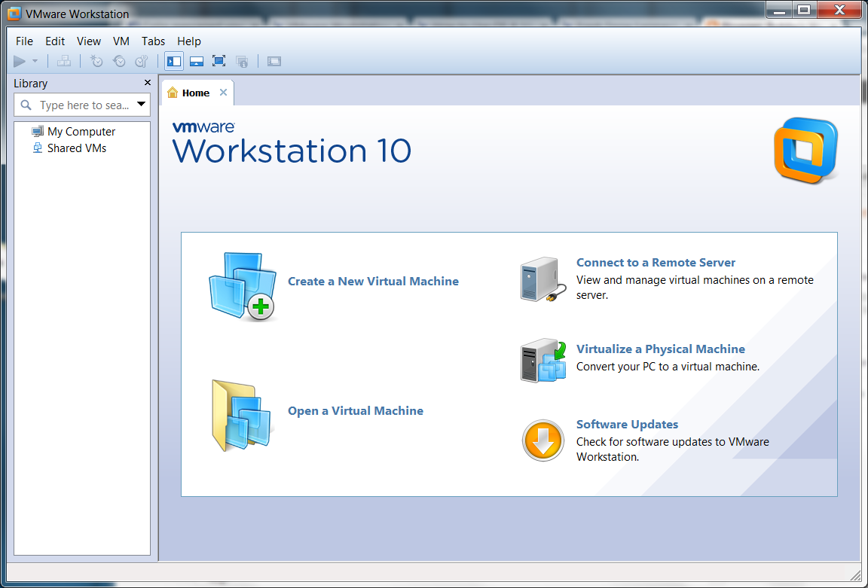Close the Home tab
Image resolution: width=868 pixels, height=588 pixels.
click(x=223, y=93)
